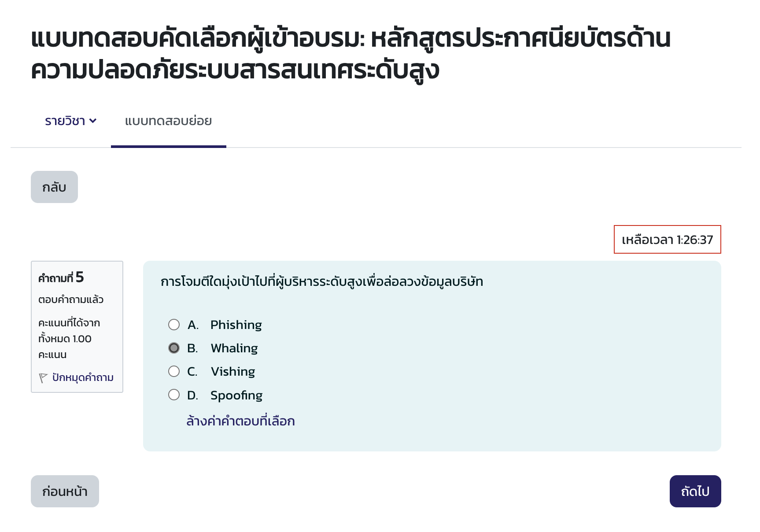Clear answer via ล้างค่าคำตอบที่เลือก link
Screen dimensions: 760x532
coord(240,421)
